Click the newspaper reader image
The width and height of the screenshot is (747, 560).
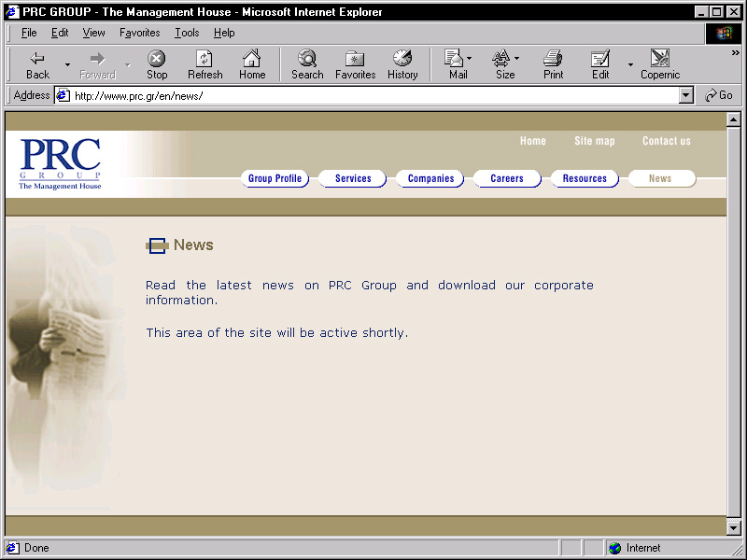[x=66, y=362]
